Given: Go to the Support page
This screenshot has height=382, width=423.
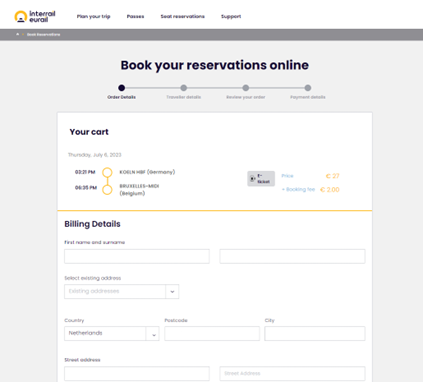Looking at the screenshot, I should 231,16.
